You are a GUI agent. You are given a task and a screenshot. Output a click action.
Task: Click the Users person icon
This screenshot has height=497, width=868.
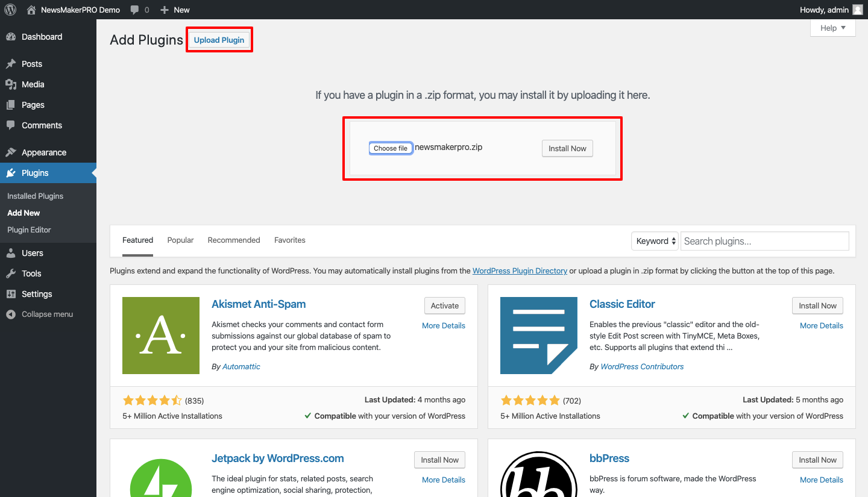11,253
